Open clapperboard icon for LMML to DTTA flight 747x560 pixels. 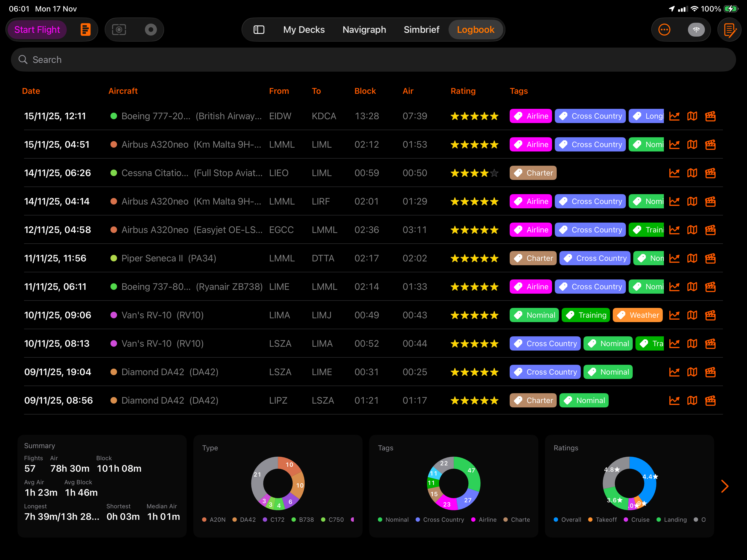pos(710,258)
